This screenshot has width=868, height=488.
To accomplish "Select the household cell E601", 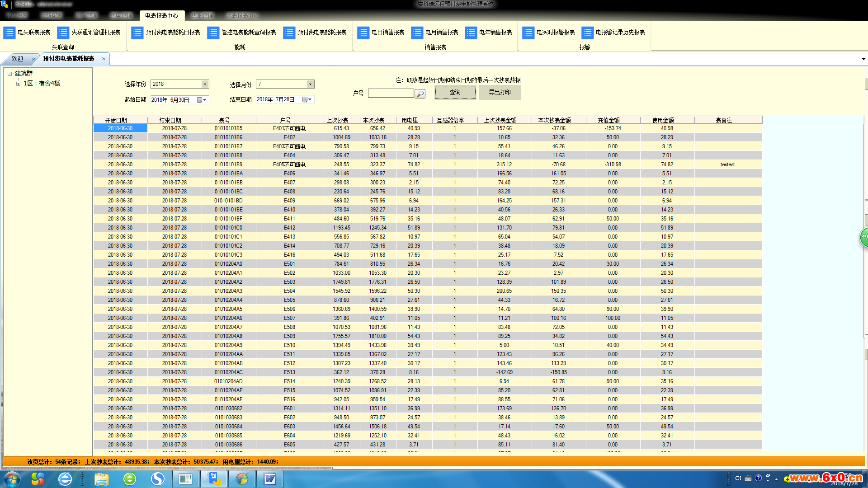I will (x=289, y=408).
